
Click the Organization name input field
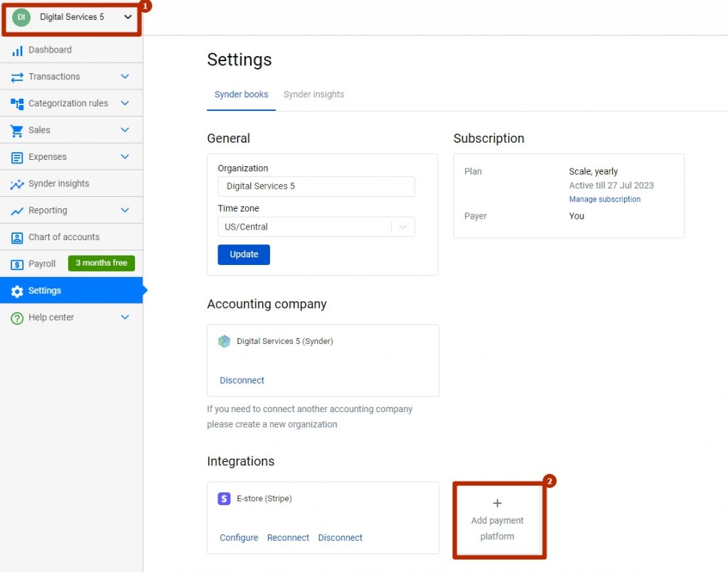[x=316, y=186]
